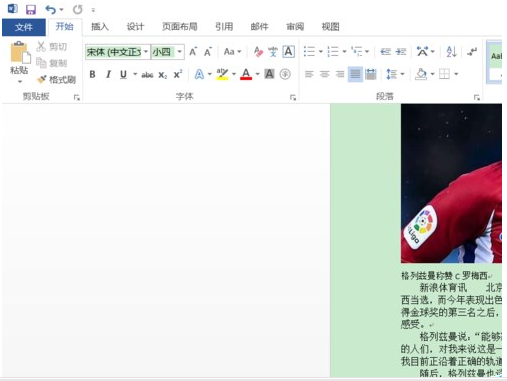The height and width of the screenshot is (381, 507).
Task: Expand the font name dropdown arrow
Action: [x=146, y=52]
